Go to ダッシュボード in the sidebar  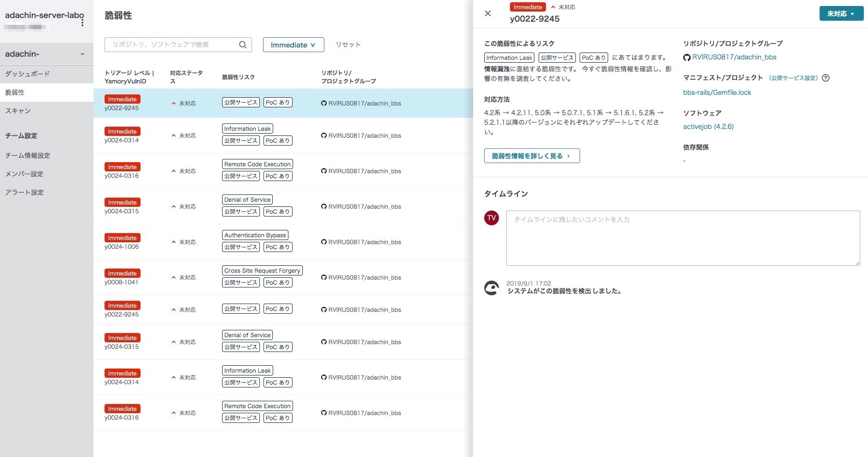(x=28, y=74)
